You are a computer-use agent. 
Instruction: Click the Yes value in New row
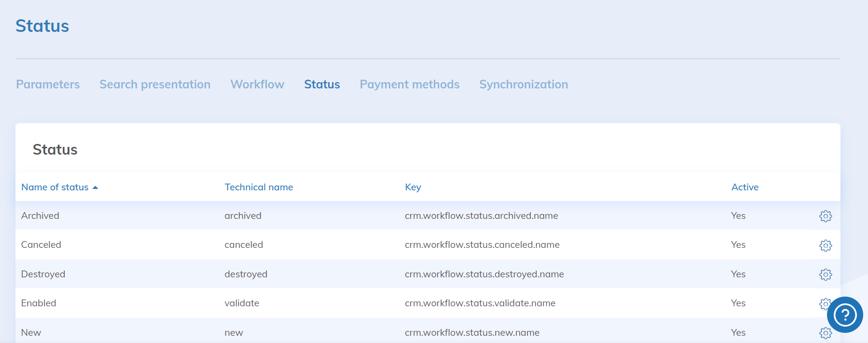[x=738, y=333]
